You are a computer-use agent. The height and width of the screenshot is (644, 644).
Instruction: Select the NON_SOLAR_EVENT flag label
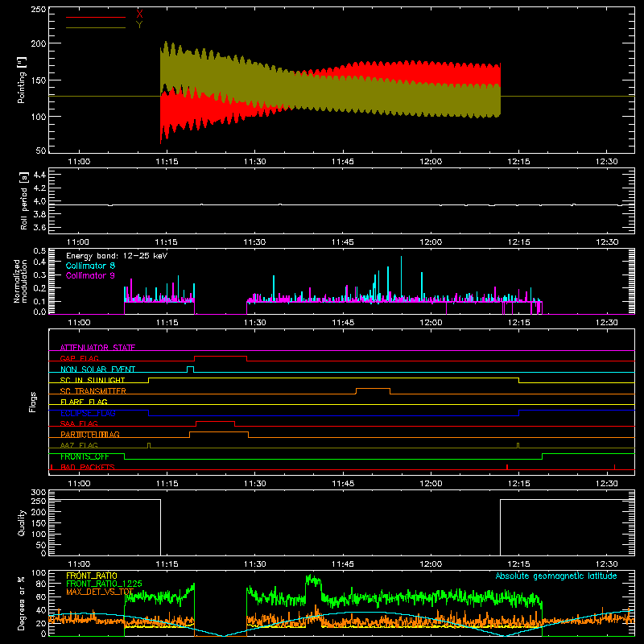coord(97,369)
